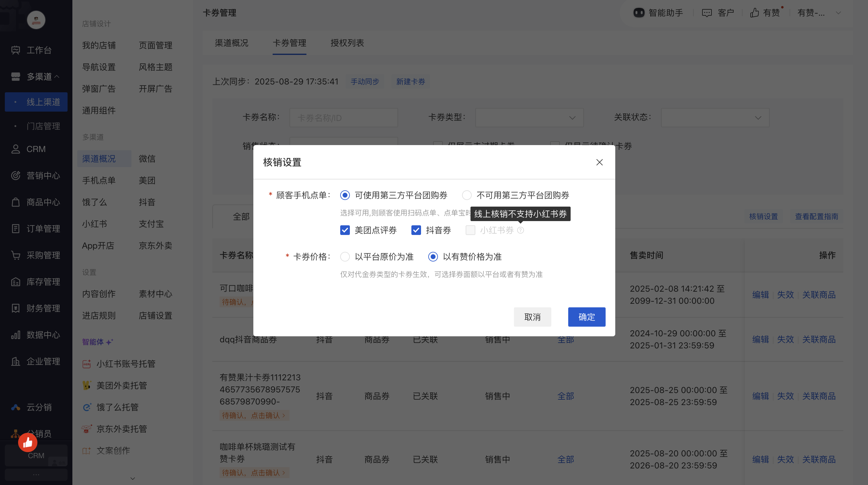
Task: Choose 以平台原价为准 radio option
Action: pyautogui.click(x=345, y=257)
